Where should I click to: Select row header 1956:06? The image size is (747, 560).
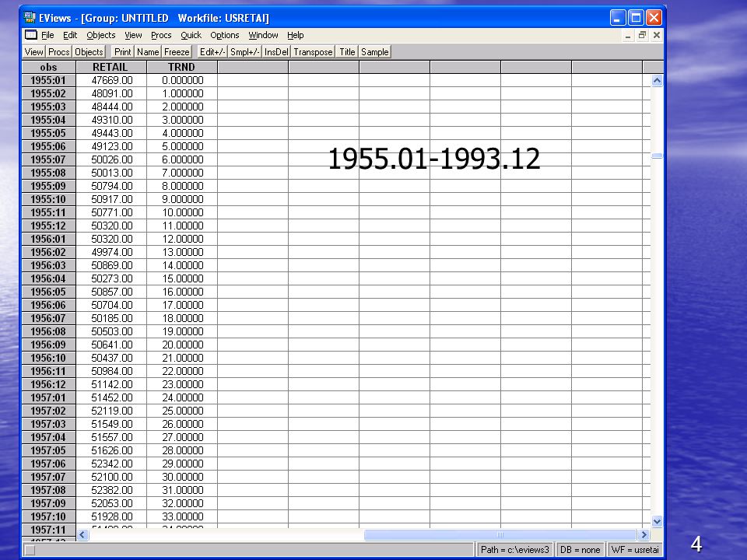(x=48, y=305)
